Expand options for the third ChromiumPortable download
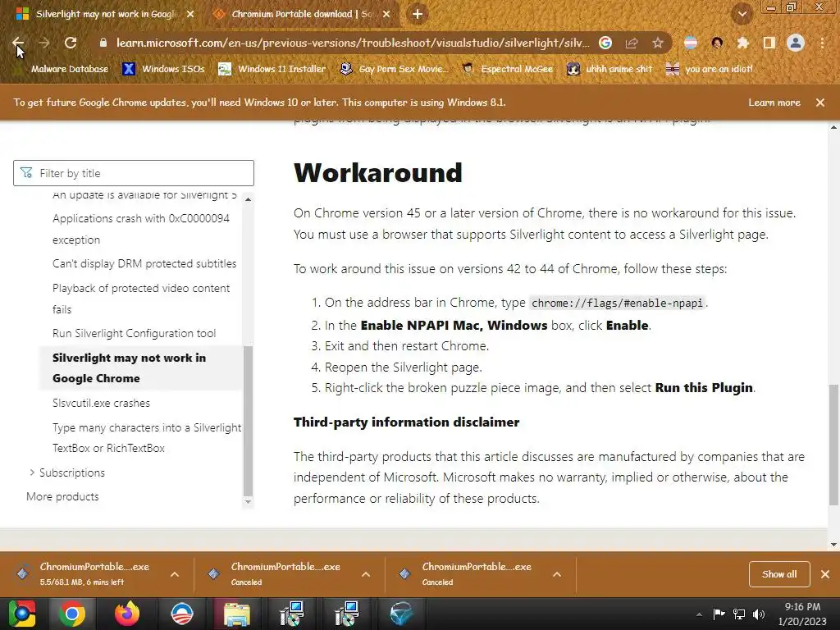Image resolution: width=840 pixels, height=630 pixels. click(557, 574)
